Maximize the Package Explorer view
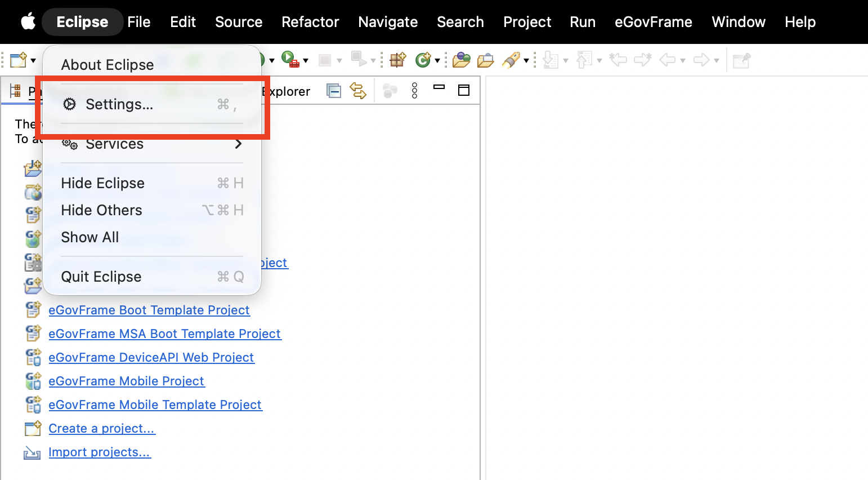The width and height of the screenshot is (868, 480). pos(464,90)
